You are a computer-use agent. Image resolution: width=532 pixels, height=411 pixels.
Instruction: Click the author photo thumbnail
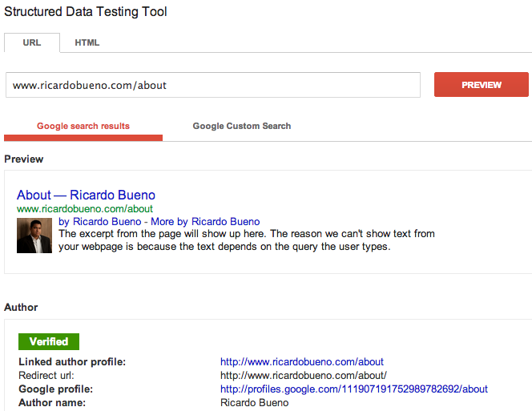[34, 236]
